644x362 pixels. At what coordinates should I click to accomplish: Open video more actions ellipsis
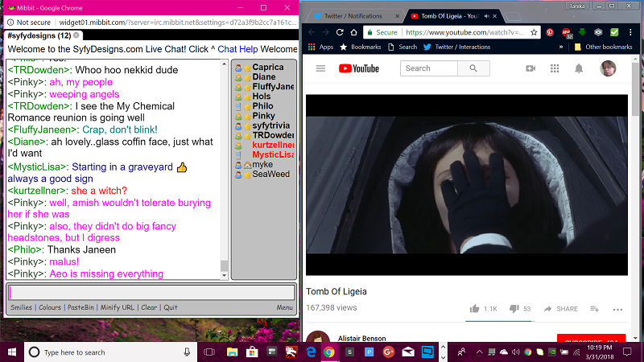(x=617, y=310)
